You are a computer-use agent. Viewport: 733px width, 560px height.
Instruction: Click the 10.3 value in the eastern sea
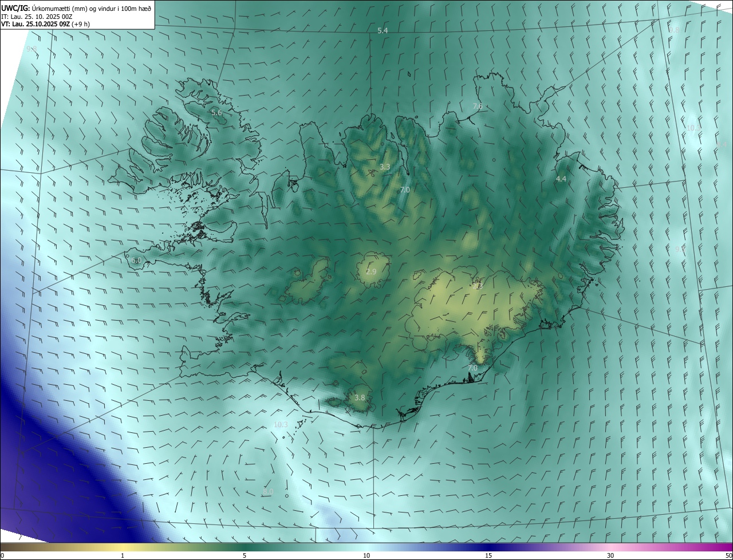coord(693,128)
